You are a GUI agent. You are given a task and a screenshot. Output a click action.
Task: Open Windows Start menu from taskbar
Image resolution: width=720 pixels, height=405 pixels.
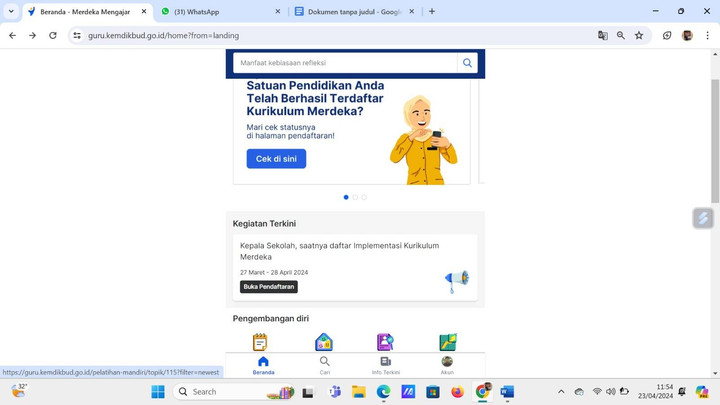[158, 392]
